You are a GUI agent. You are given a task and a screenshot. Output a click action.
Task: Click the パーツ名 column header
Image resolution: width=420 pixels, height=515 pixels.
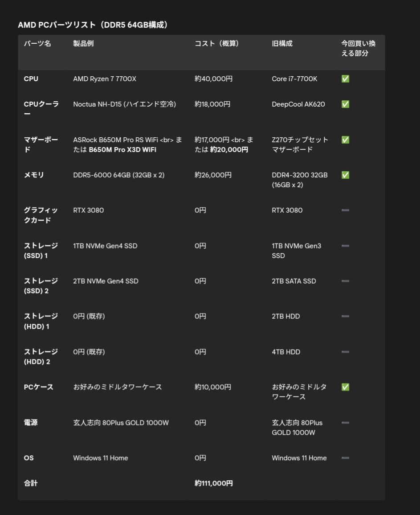37,44
